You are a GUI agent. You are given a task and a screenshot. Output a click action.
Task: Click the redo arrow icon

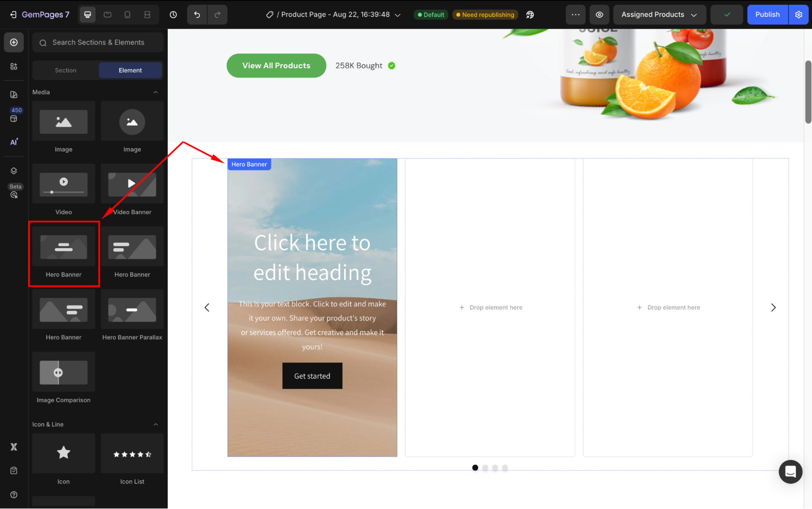click(217, 15)
